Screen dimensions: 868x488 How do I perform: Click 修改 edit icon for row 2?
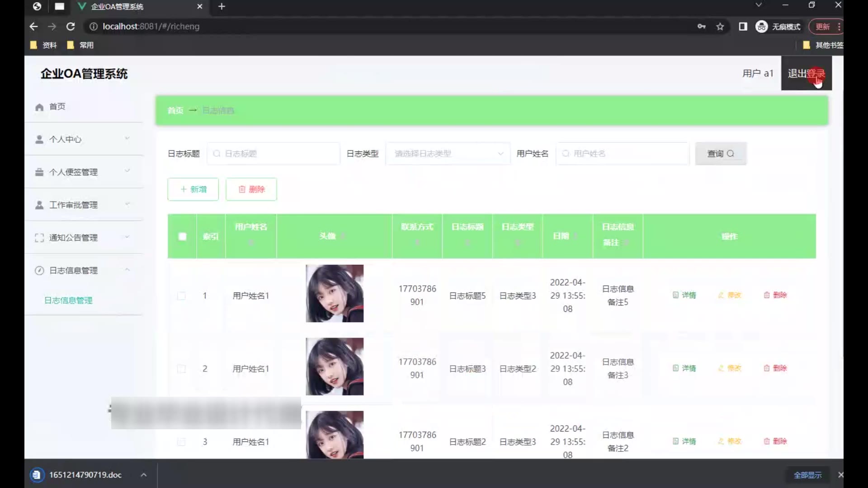point(721,368)
